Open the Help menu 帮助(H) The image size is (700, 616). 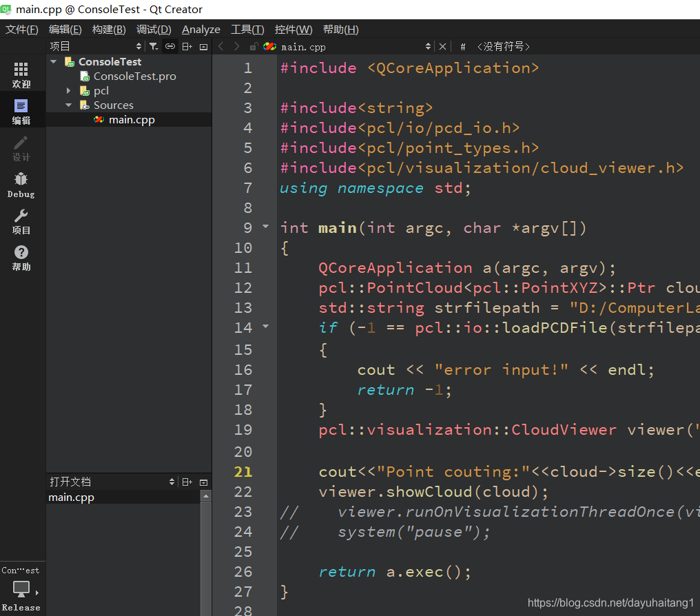pos(340,30)
